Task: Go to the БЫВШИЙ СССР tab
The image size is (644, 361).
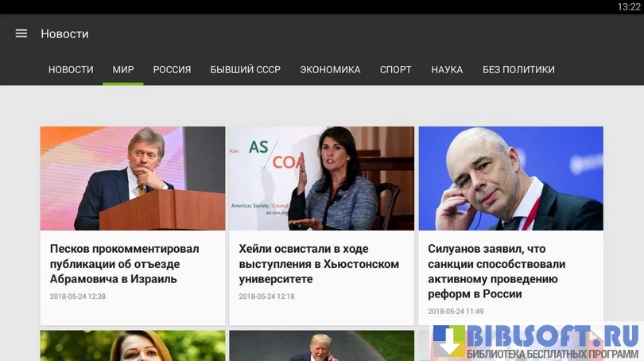Action: (x=246, y=69)
